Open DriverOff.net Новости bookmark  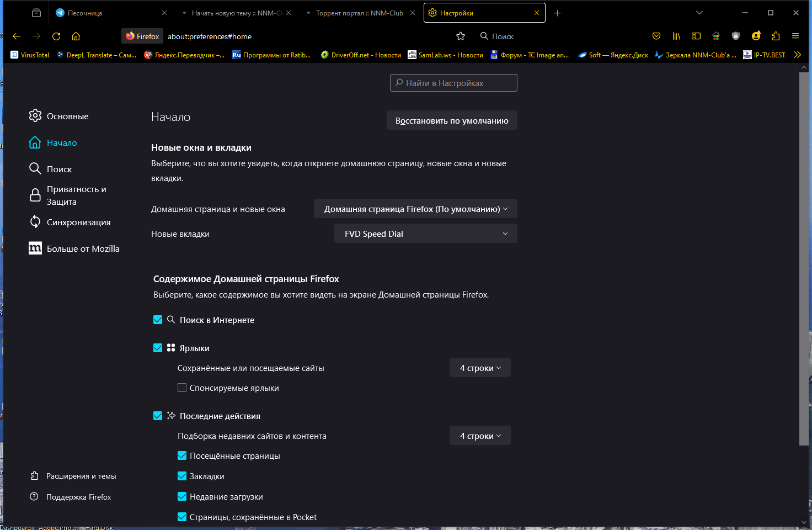(x=361, y=55)
